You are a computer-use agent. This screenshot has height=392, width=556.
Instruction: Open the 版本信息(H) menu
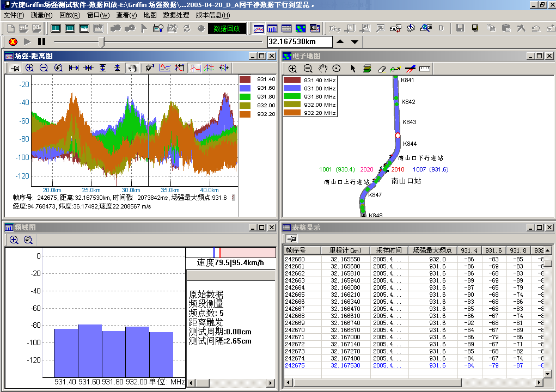tap(213, 15)
